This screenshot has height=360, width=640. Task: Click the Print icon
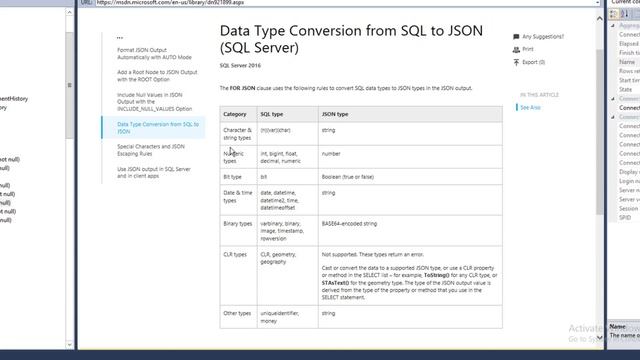(516, 49)
